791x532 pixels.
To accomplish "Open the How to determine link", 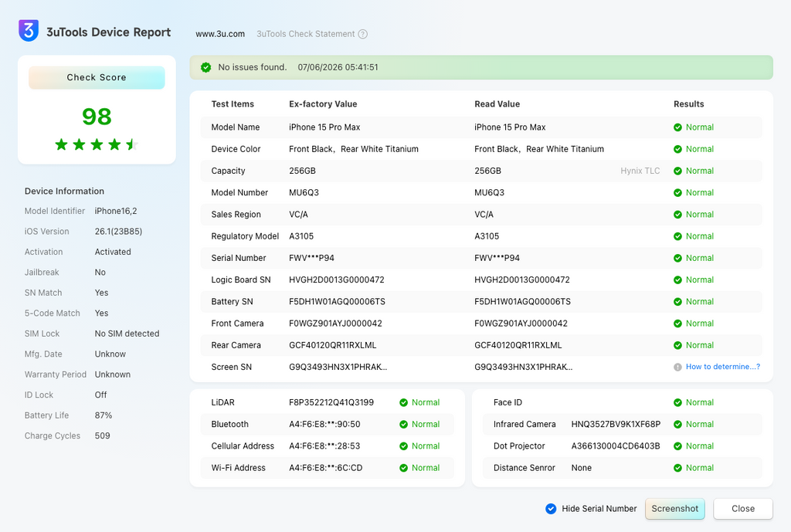I will coord(723,367).
